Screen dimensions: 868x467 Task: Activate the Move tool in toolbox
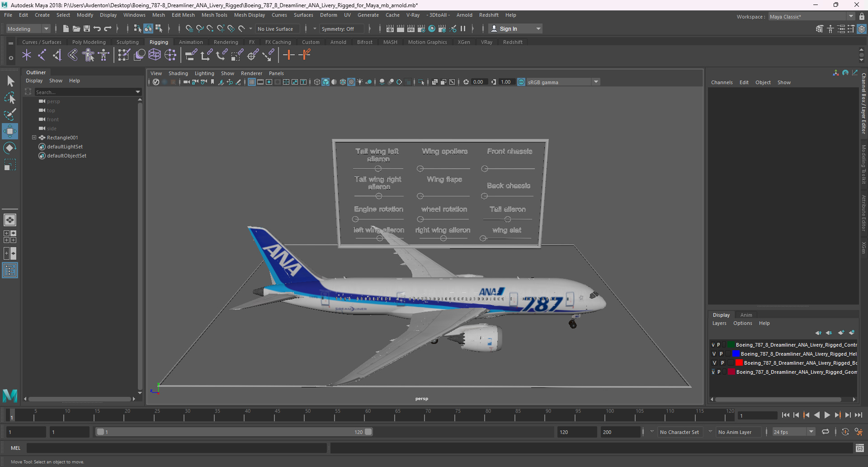coord(10,131)
